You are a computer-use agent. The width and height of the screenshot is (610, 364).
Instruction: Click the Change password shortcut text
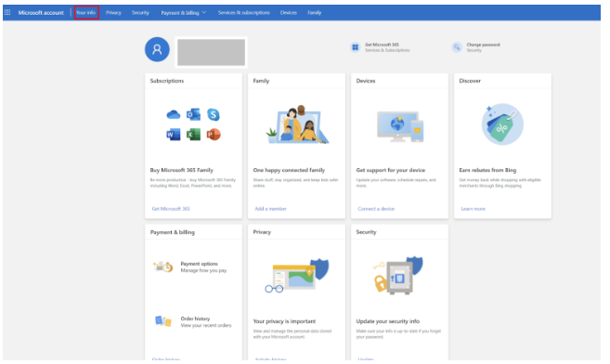(483, 47)
